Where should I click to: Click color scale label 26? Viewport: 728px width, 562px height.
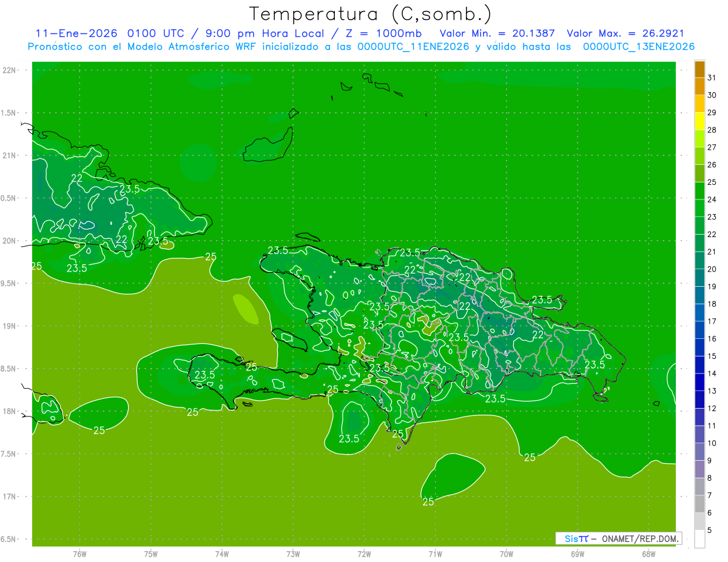712,165
